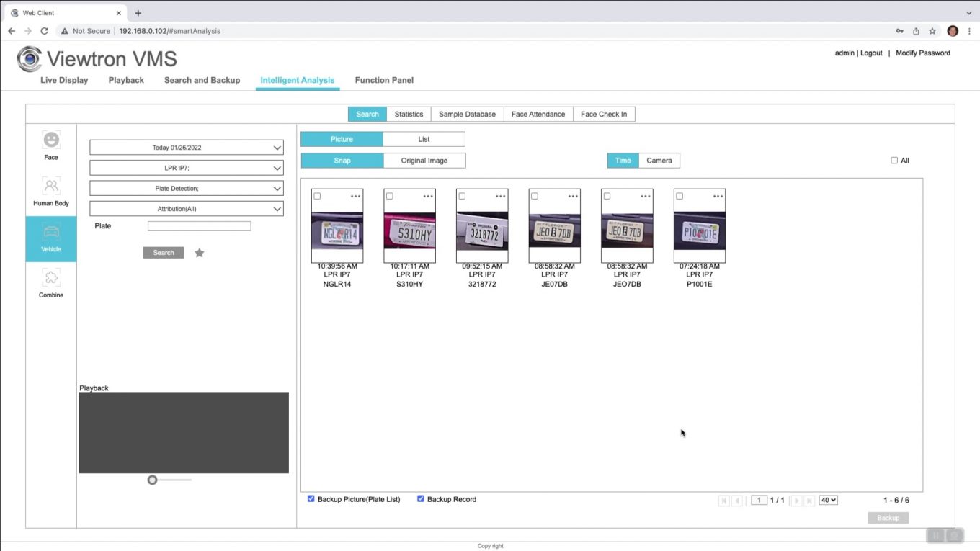The width and height of the screenshot is (980, 551).
Task: Open the Playback section from the top menu
Action: pos(125,80)
